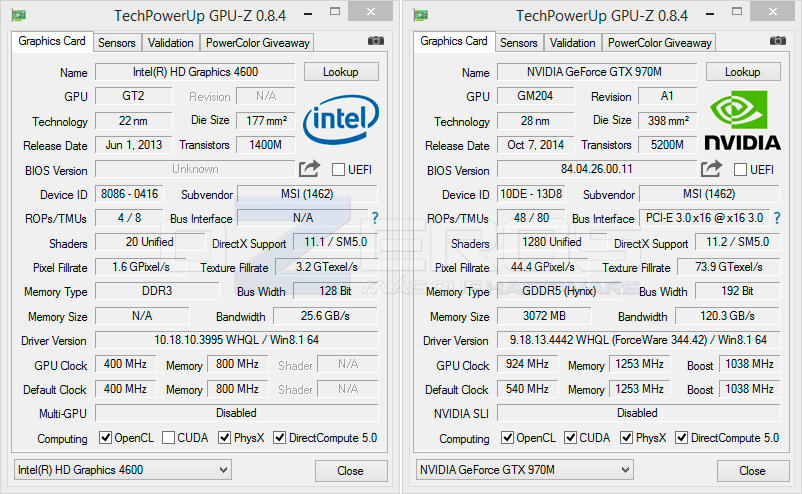This screenshot has height=494, width=802.
Task: Click Name field showing NVIDIA GeForce GTX 970M
Action: (597, 72)
